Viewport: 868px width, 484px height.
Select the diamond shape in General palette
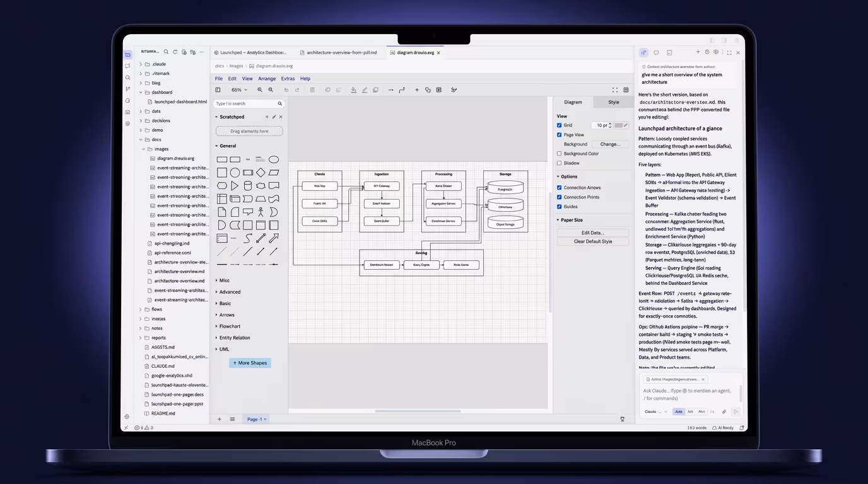[261, 173]
